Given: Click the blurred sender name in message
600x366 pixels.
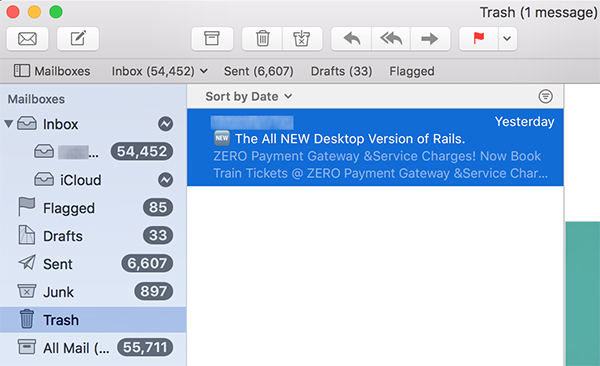Looking at the screenshot, I should (x=252, y=123).
